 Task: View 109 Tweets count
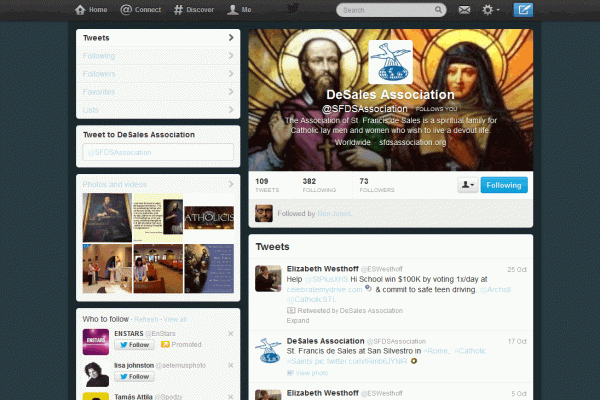click(x=267, y=185)
